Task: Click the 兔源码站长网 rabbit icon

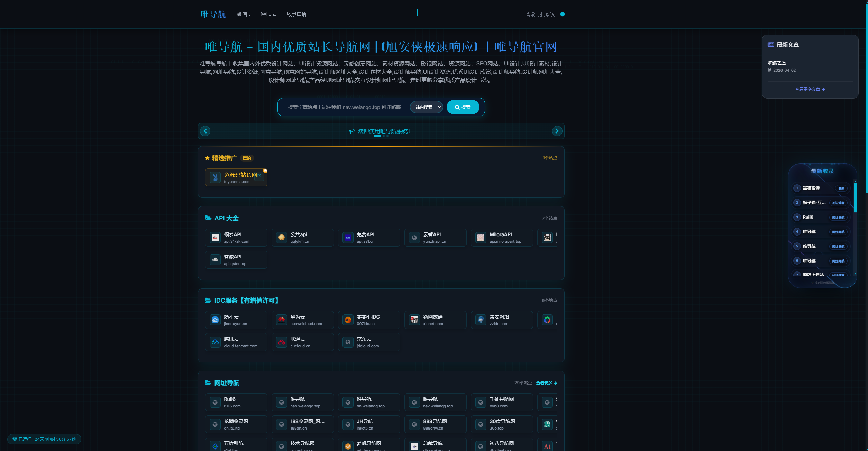Action: [215, 177]
